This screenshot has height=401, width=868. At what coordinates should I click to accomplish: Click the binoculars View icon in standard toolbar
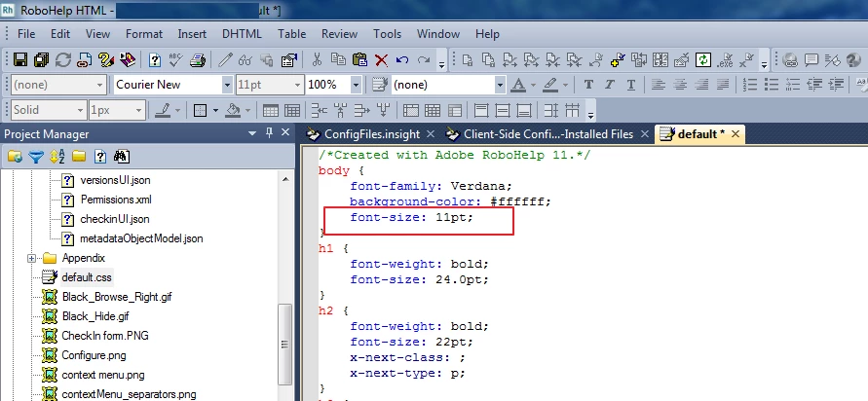pos(245,59)
